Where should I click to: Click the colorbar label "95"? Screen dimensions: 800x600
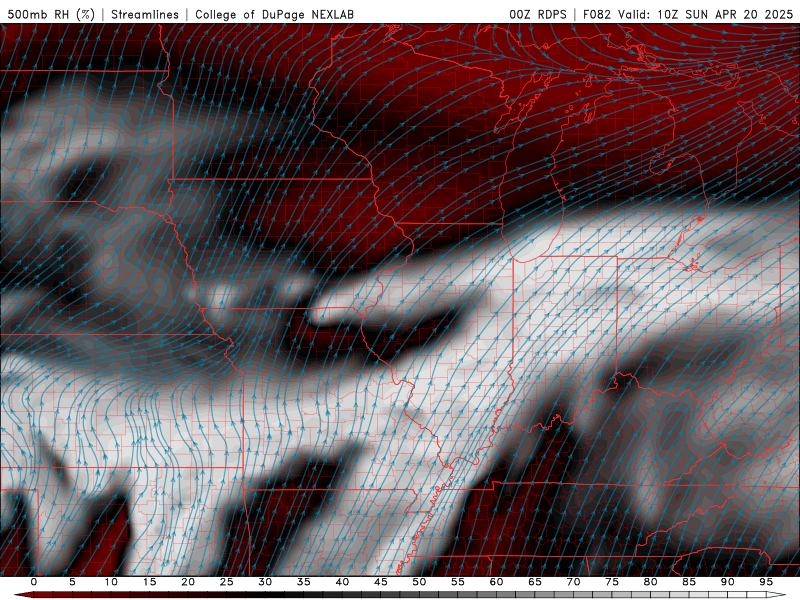(766, 582)
